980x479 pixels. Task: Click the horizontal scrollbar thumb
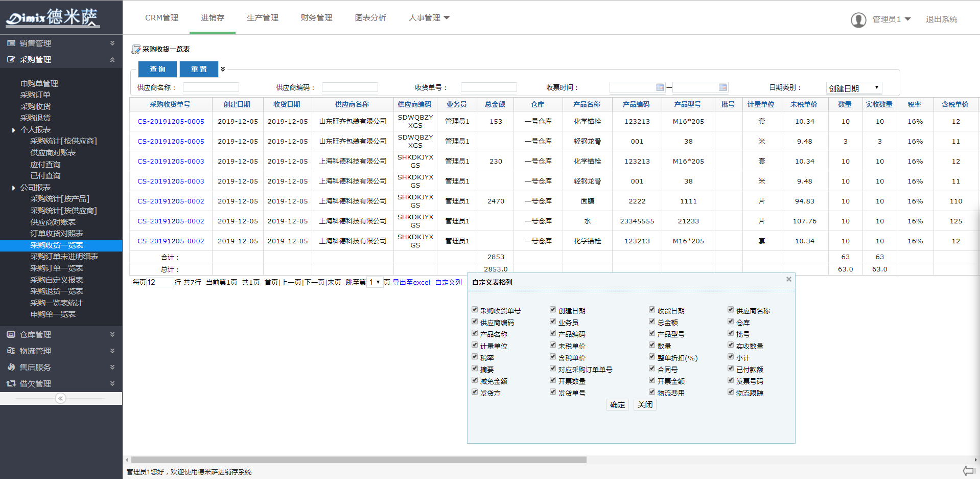click(x=359, y=460)
